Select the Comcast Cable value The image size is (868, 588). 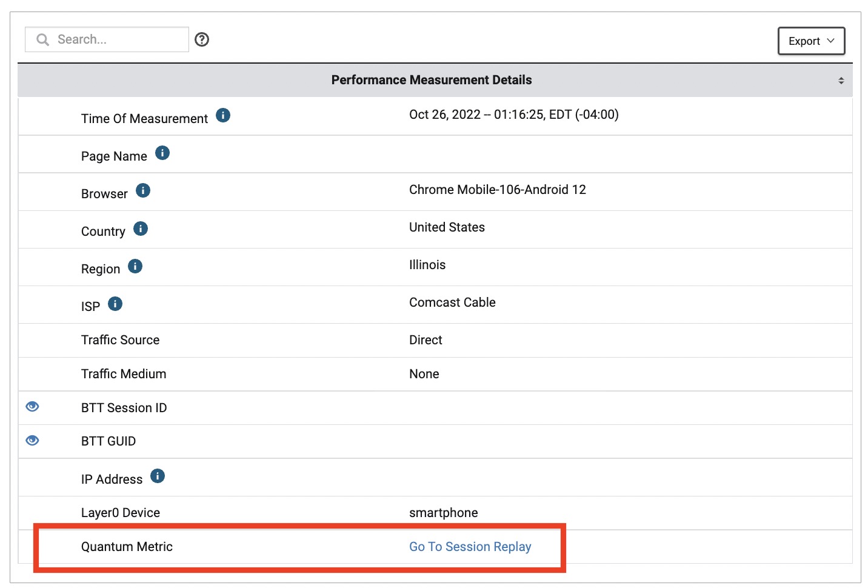click(452, 302)
